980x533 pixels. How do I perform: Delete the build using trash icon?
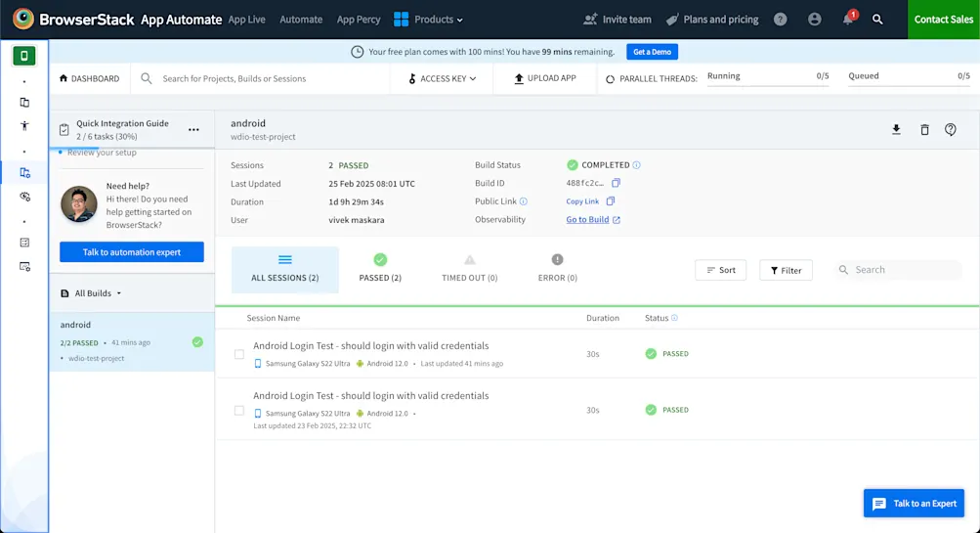[x=924, y=129]
